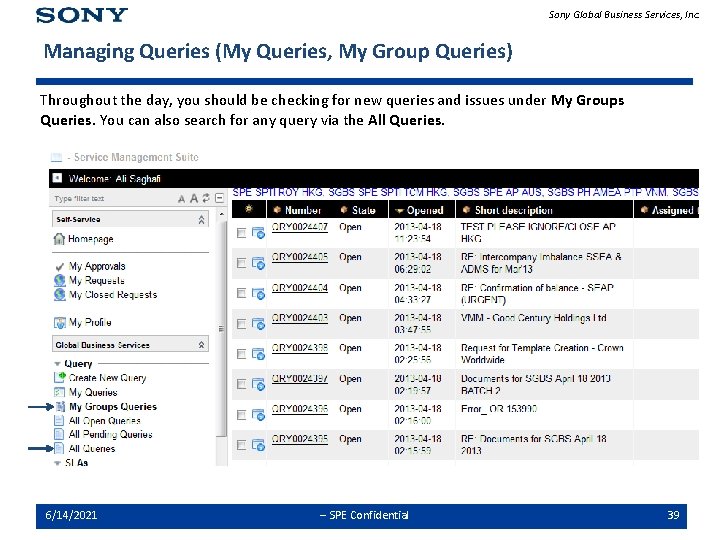Image resolution: width=720 pixels, height=540 pixels.
Task: Collapse the Query tree triangle
Action: 57,364
